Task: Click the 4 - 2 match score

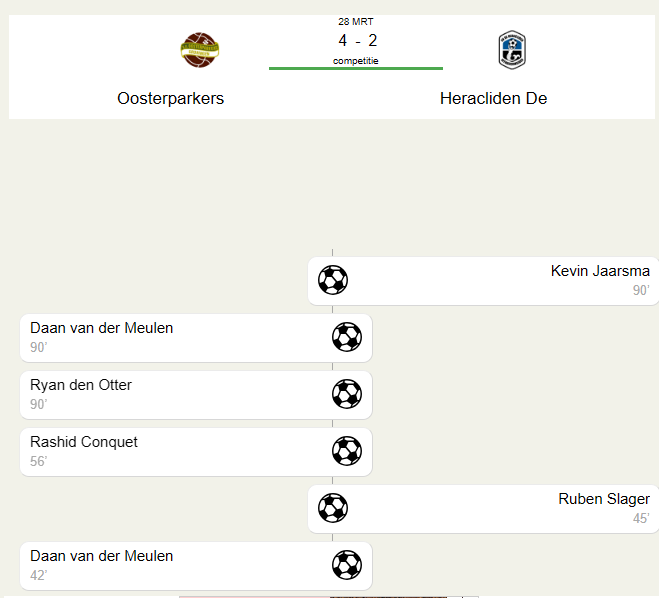Action: [x=357, y=41]
